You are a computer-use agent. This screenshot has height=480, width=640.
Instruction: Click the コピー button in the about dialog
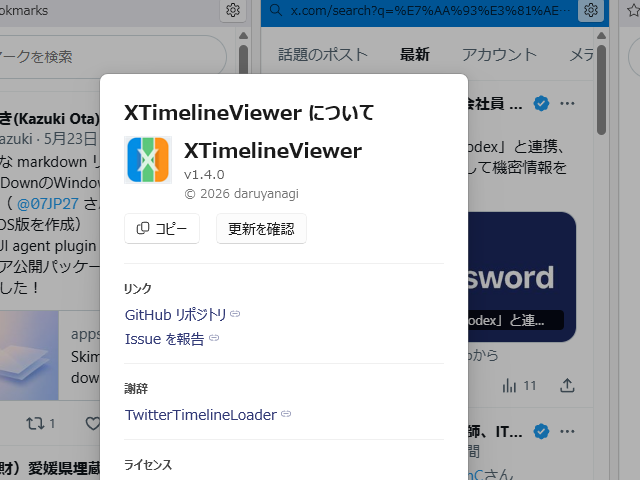tap(162, 229)
